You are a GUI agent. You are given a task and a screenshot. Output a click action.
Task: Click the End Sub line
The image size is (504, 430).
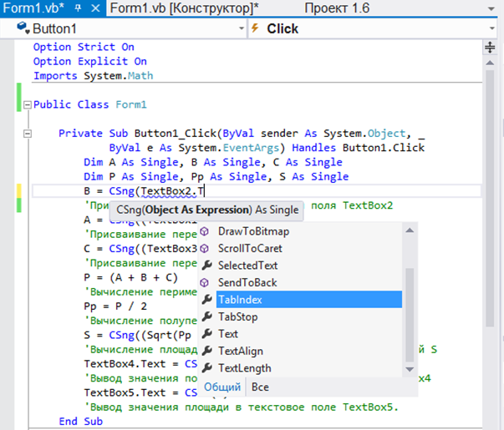click(81, 422)
